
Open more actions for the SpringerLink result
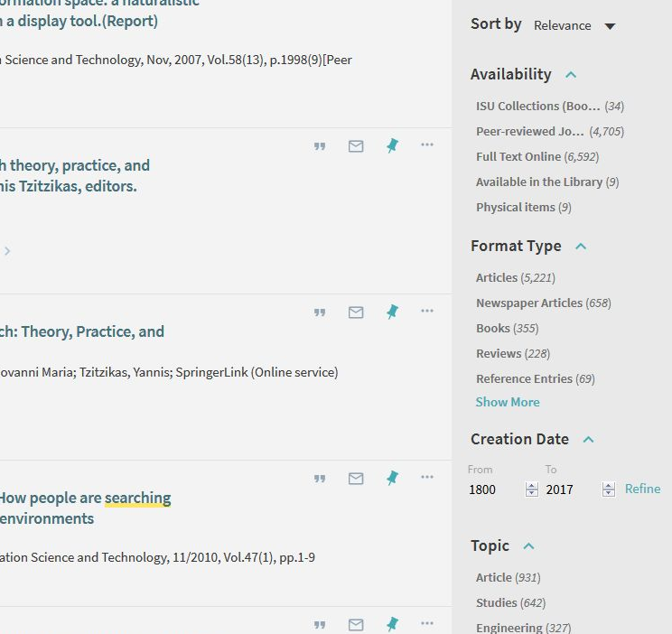point(427,312)
